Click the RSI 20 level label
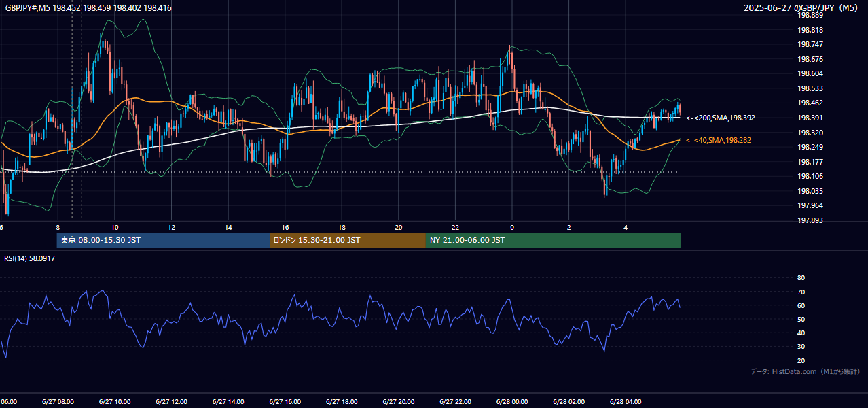The image size is (868, 408). [x=801, y=360]
